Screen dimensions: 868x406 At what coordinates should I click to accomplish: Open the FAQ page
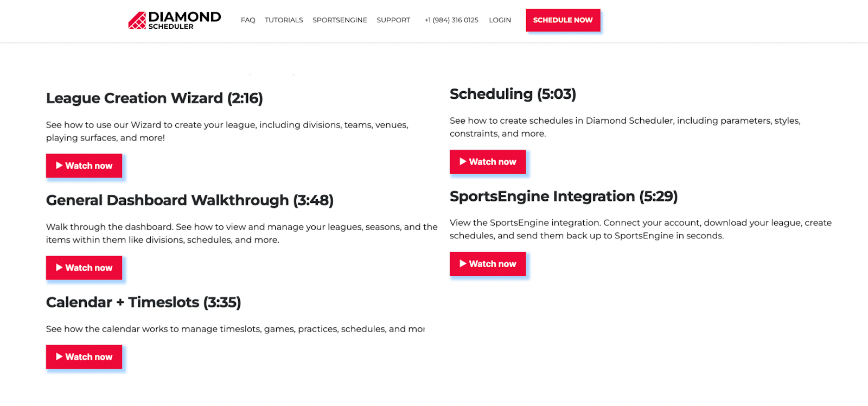pyautogui.click(x=248, y=20)
